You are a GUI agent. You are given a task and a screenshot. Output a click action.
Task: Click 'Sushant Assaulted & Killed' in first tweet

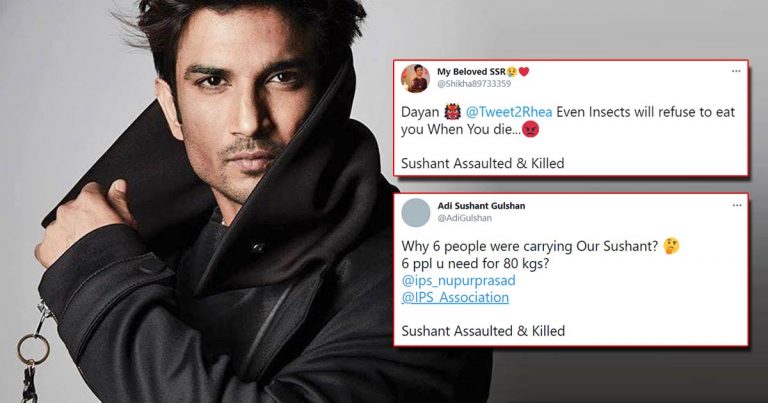482,163
